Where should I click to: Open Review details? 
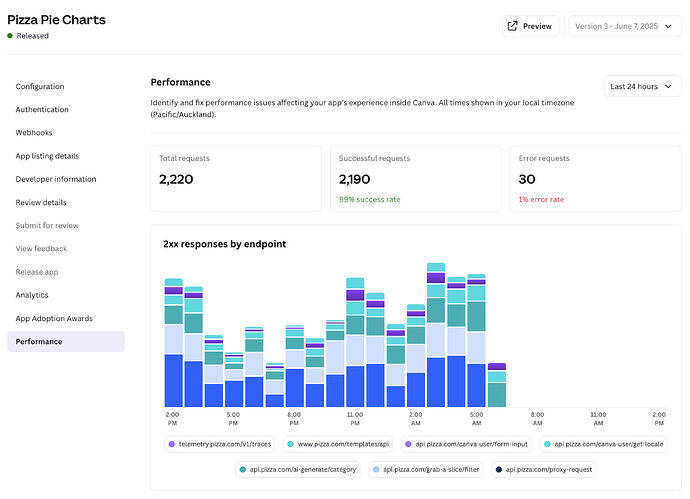click(41, 202)
